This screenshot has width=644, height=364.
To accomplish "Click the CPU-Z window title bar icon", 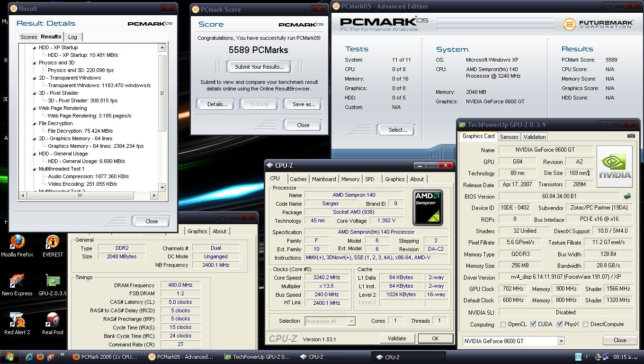I will [270, 165].
